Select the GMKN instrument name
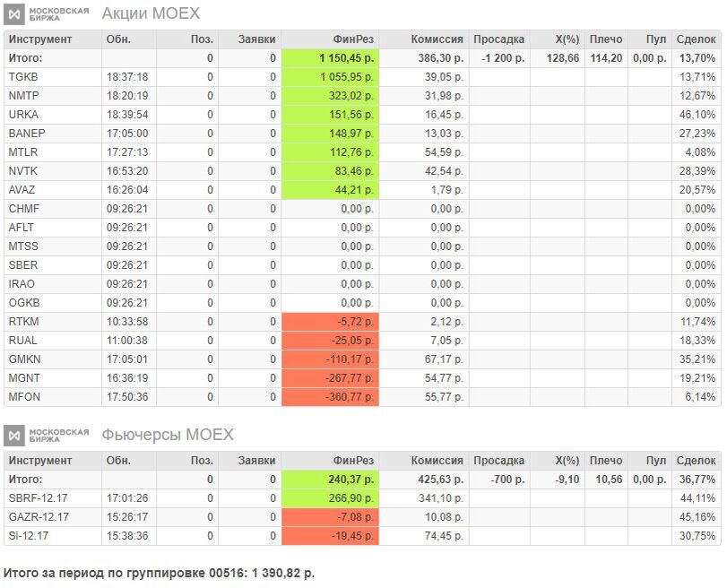 [24, 359]
